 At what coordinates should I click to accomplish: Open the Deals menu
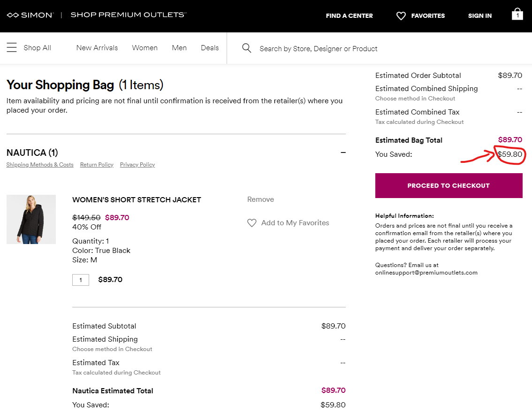(210, 48)
